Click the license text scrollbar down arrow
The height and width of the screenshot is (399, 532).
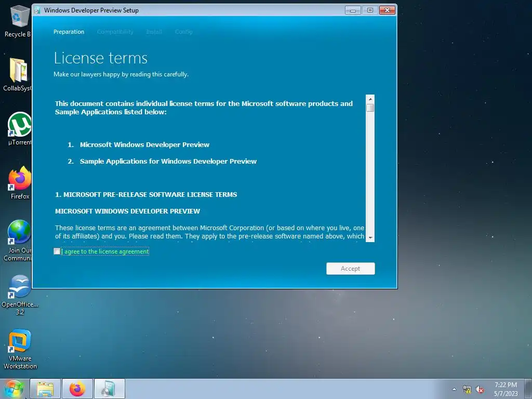[370, 238]
